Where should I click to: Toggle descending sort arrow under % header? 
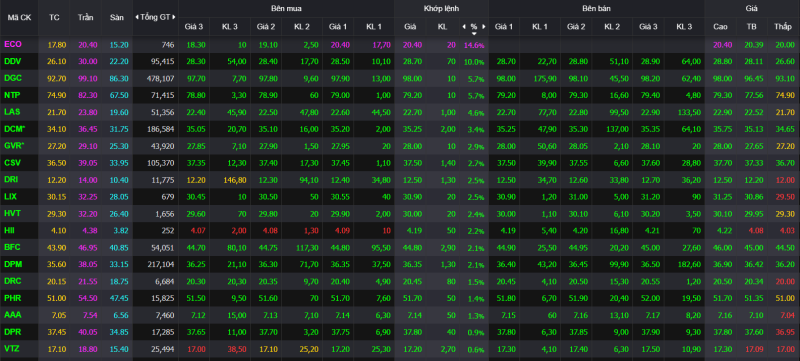pyautogui.click(x=473, y=33)
